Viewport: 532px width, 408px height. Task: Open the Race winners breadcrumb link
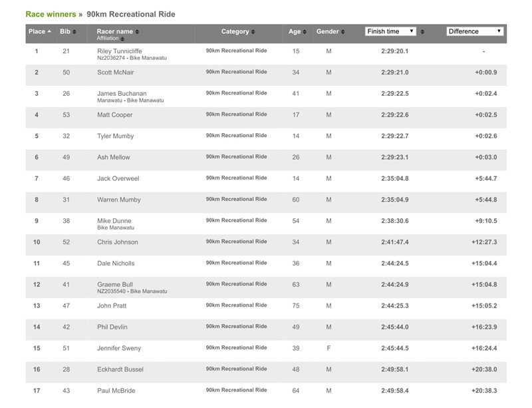pos(51,14)
